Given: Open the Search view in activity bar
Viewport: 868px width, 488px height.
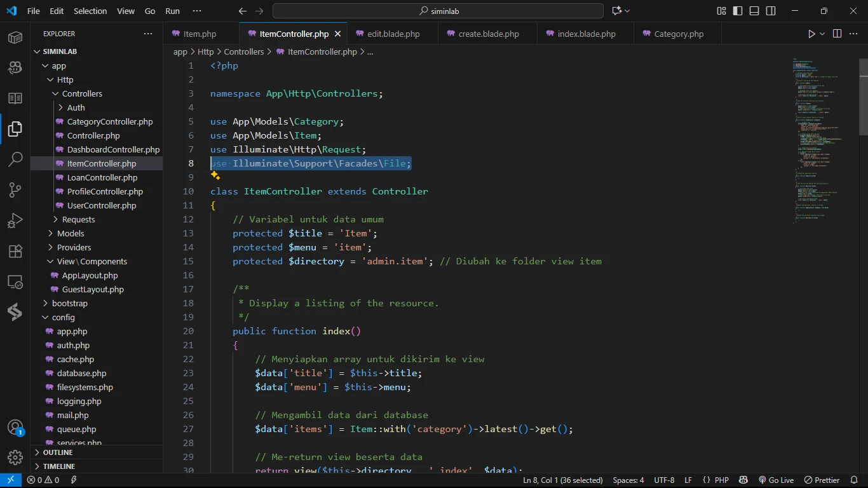Looking at the screenshot, I should pos(15,159).
